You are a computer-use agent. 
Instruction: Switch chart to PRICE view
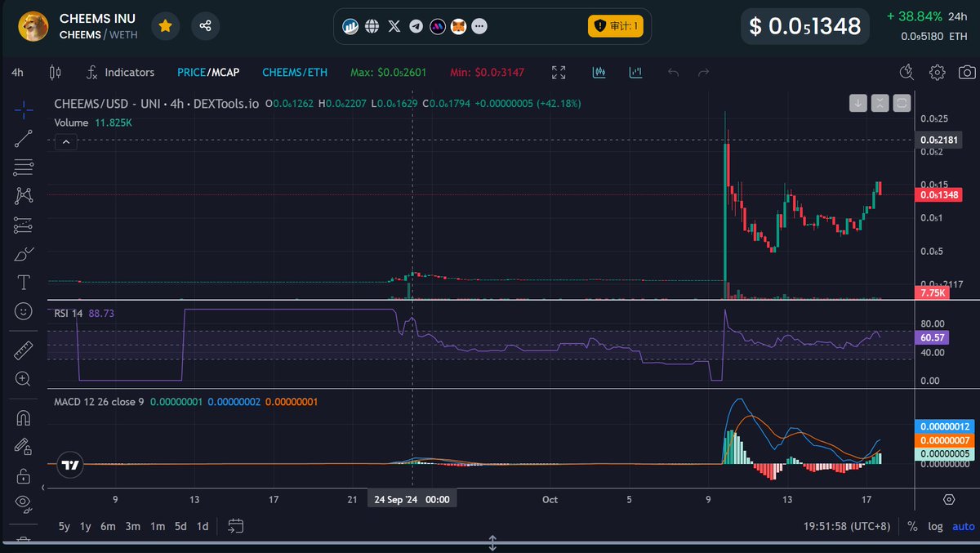pyautogui.click(x=190, y=72)
